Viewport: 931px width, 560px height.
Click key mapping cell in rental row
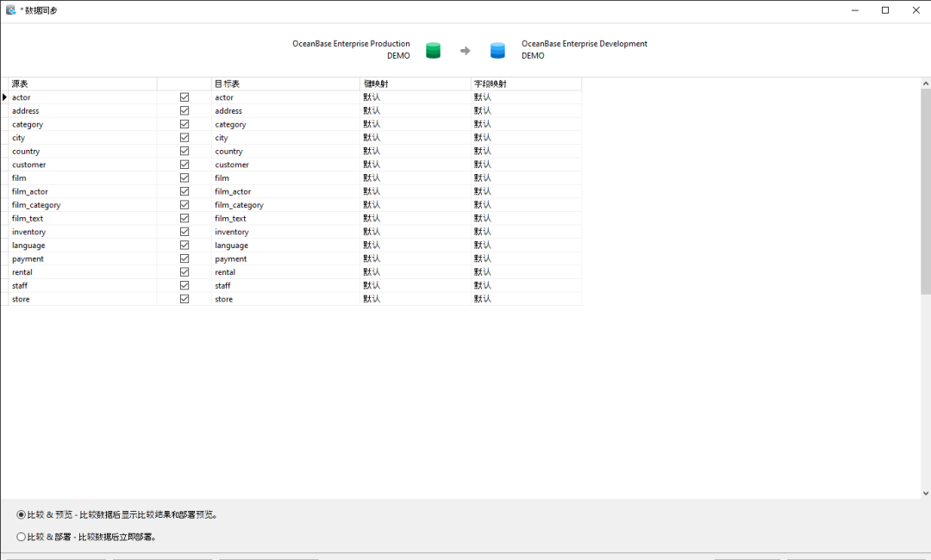tap(416, 271)
